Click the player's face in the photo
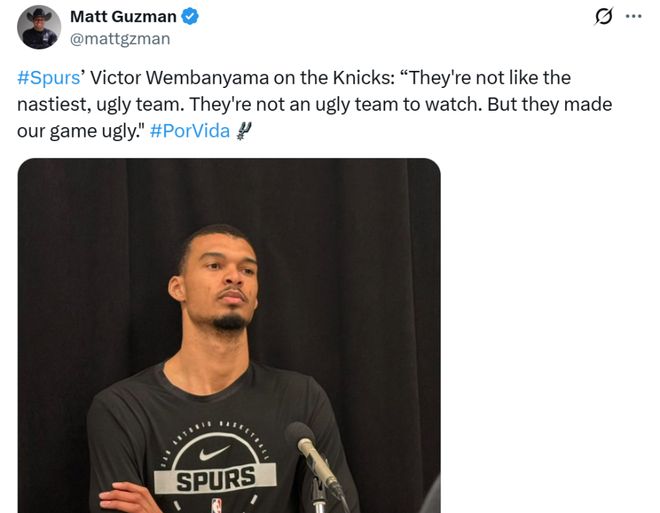660x513 pixels. (x=220, y=280)
